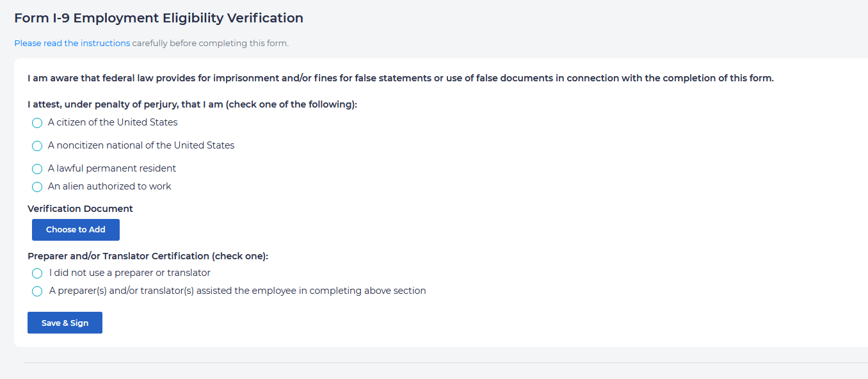Click the Choose to Add button
The height and width of the screenshot is (379, 868).
[x=76, y=230]
